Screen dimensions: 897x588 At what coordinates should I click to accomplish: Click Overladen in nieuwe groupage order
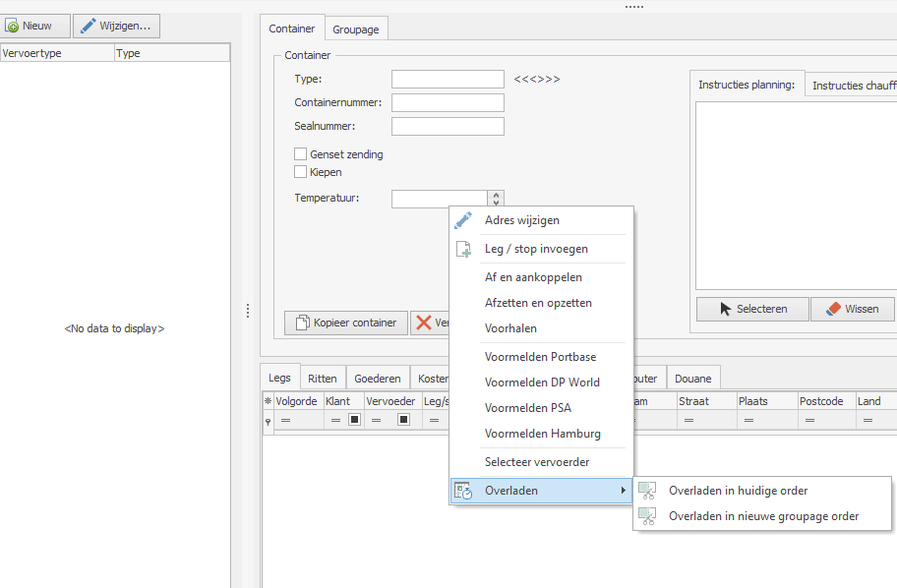762,516
